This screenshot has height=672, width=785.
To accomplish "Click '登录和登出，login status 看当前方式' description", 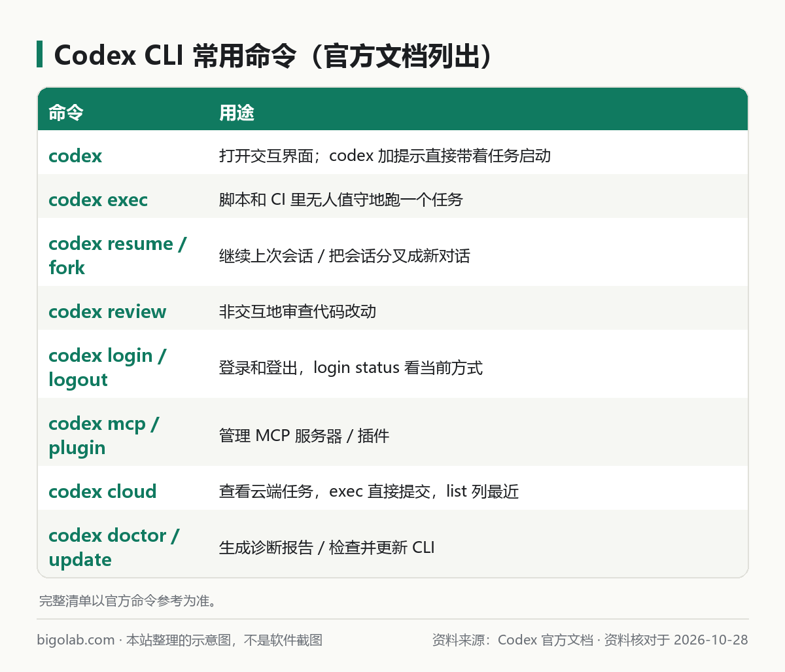I will (351, 368).
